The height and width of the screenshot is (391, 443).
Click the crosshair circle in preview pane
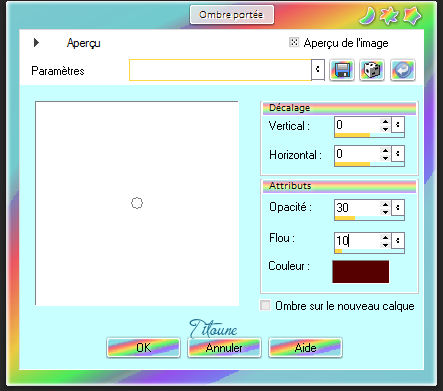tap(137, 203)
